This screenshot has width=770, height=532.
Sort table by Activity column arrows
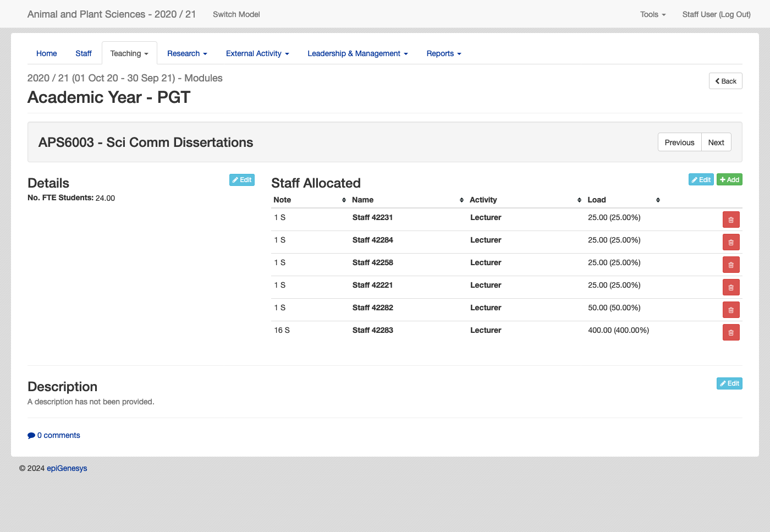click(x=579, y=200)
